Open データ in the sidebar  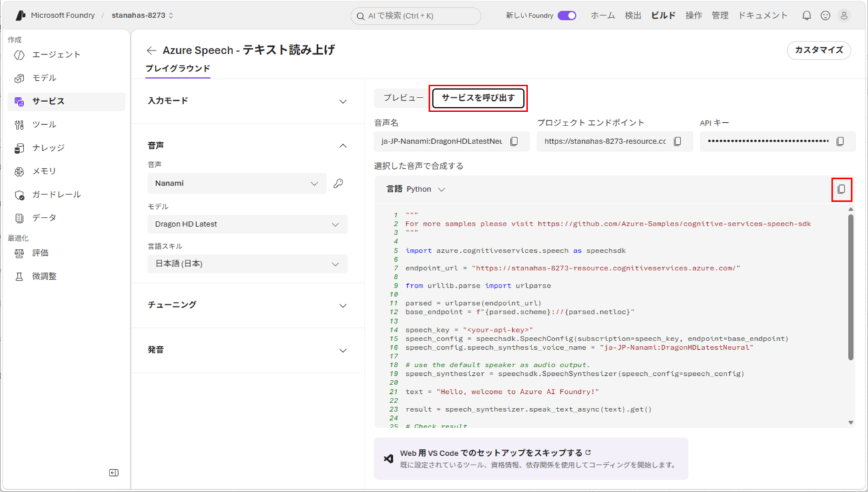[66, 218]
